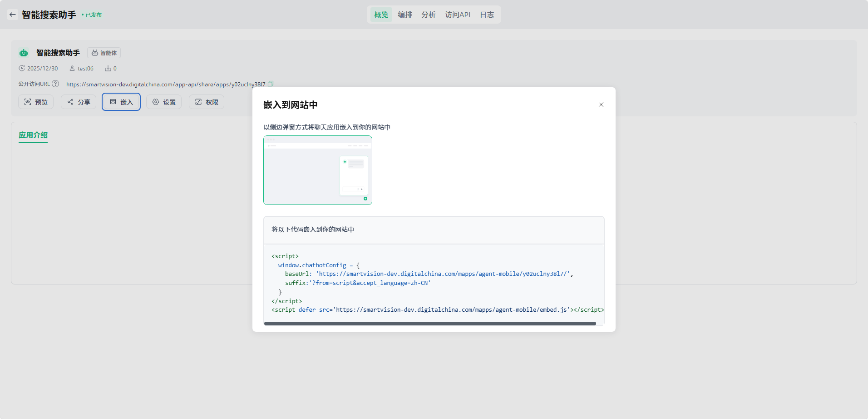
Task: Click the 分享 share button
Action: [x=79, y=102]
